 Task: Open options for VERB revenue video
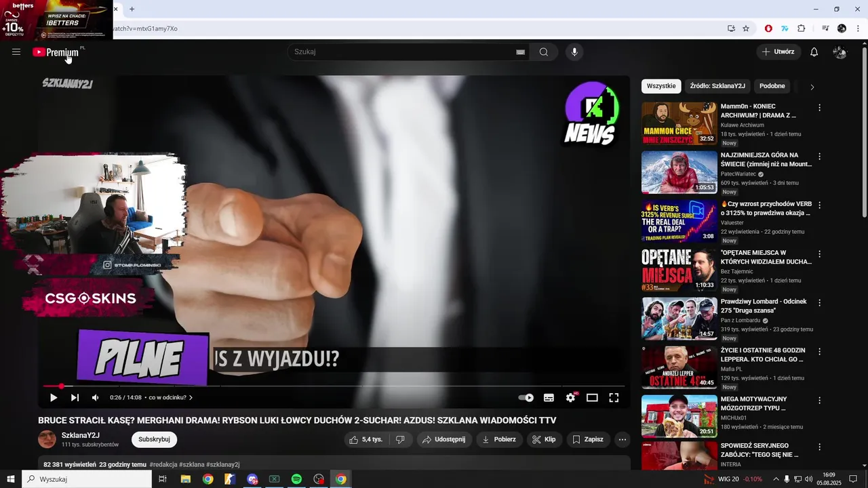tap(819, 205)
